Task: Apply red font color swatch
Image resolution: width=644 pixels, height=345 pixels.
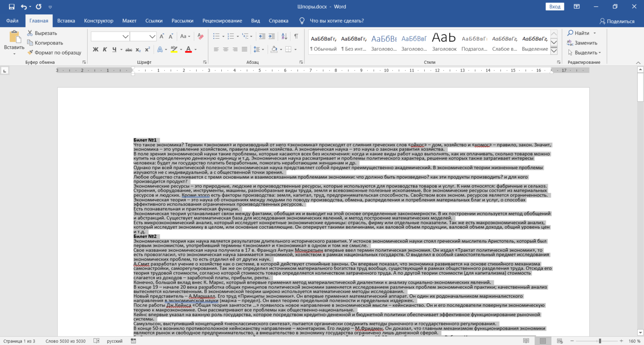Action: tap(189, 50)
